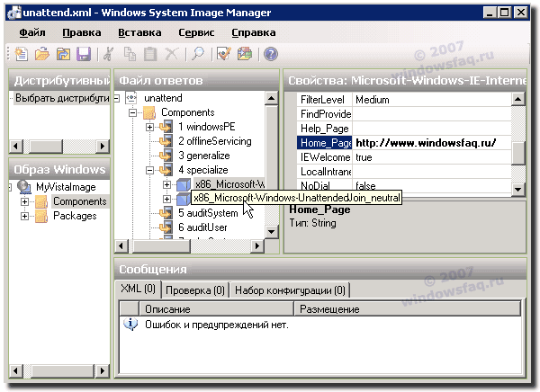Click the Cut scissors icon
The height and width of the screenshot is (392, 540).
(x=109, y=54)
